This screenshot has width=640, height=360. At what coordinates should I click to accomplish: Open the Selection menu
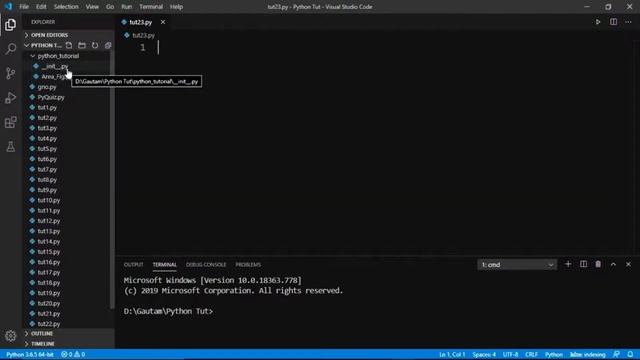click(x=66, y=7)
